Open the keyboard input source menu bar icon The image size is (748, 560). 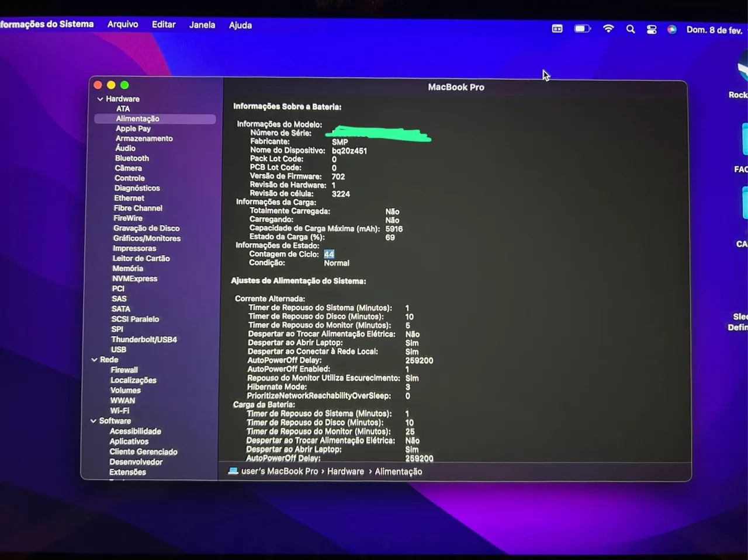point(557,29)
